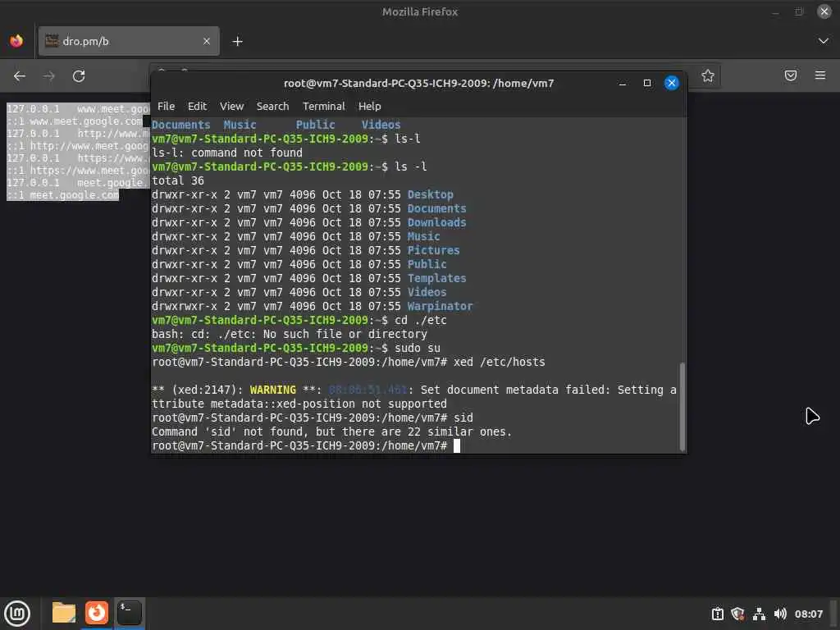Minimize the terminal window
This screenshot has width=840, height=630.
[x=623, y=83]
